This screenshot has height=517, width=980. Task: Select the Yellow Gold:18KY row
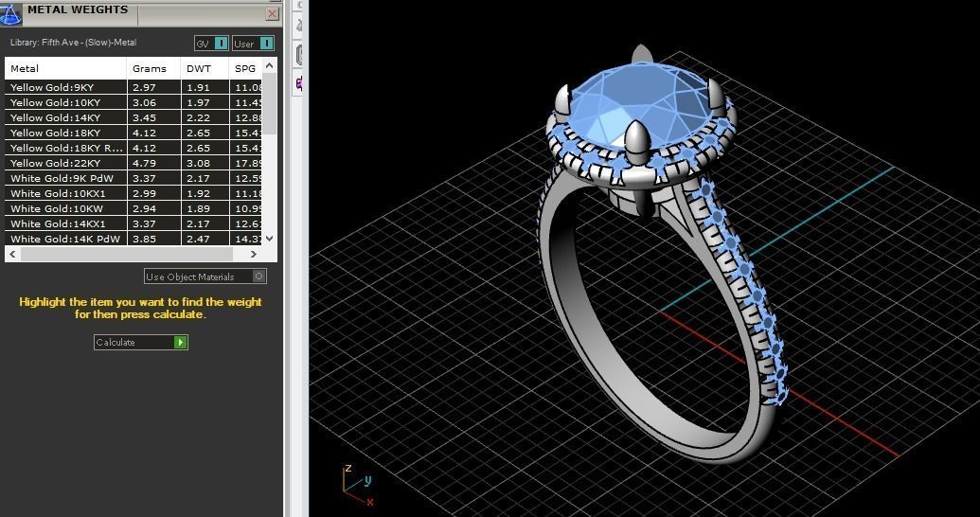point(134,133)
